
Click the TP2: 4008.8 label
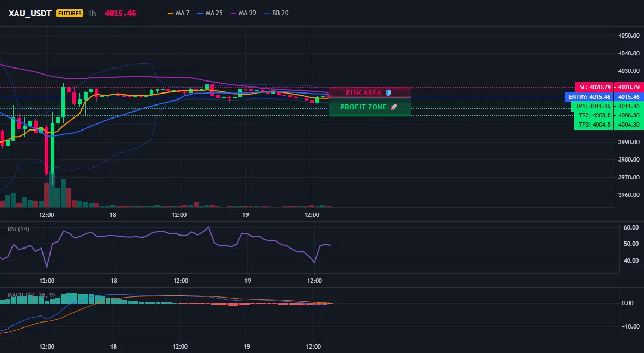coord(594,115)
